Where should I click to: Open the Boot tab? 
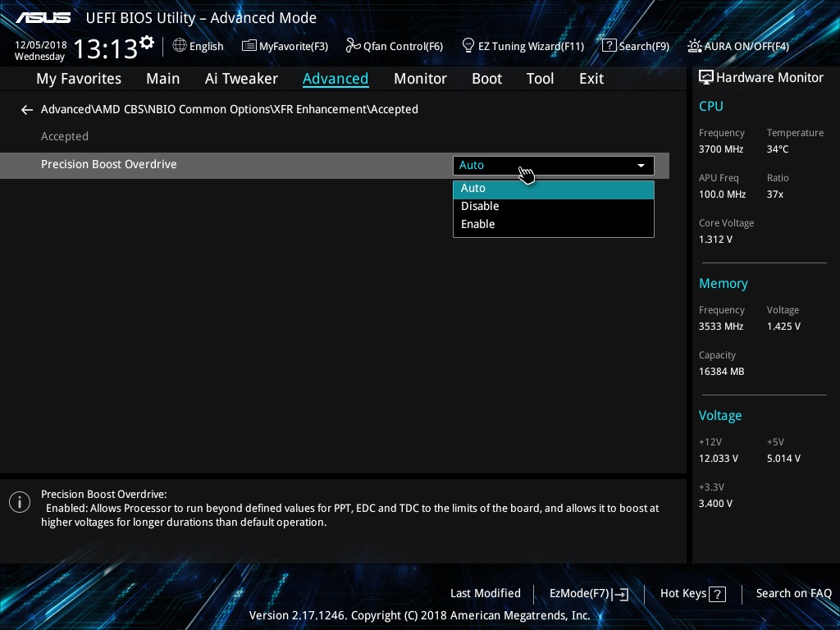tap(486, 79)
